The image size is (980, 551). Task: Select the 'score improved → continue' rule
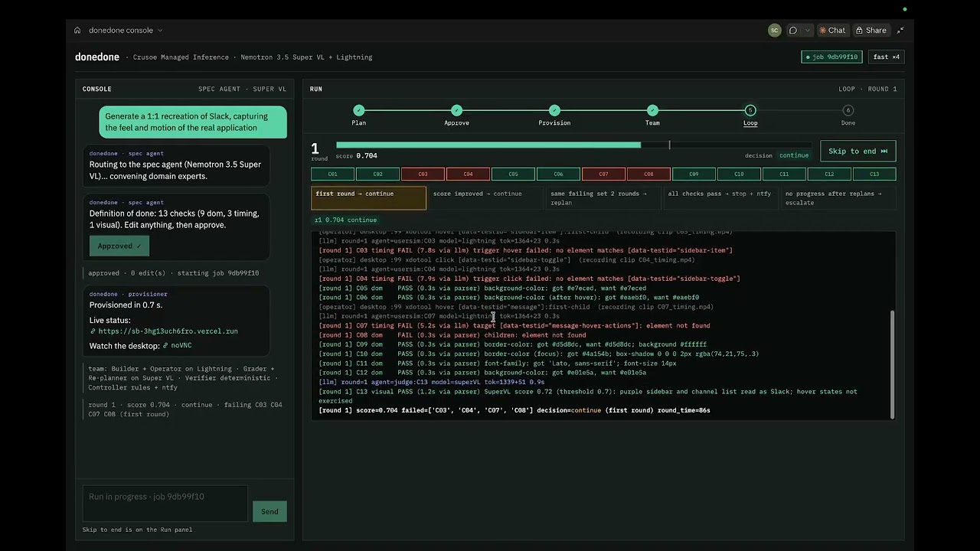click(x=485, y=197)
